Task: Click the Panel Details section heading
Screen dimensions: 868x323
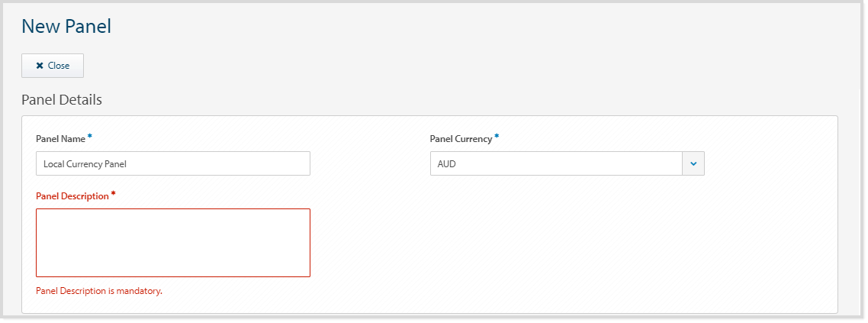Action: pos(62,99)
